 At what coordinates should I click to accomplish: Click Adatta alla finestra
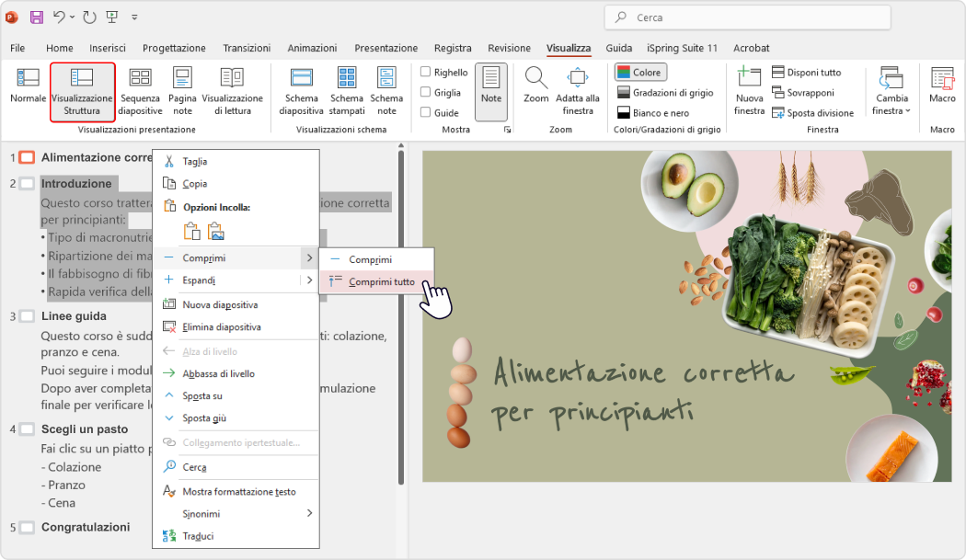coord(580,89)
